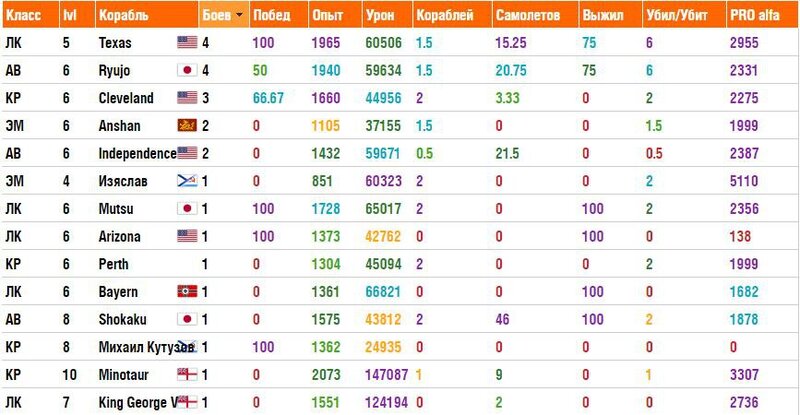Click the British flag beside King George V
This screenshot has width=800, height=415.
coord(187,402)
